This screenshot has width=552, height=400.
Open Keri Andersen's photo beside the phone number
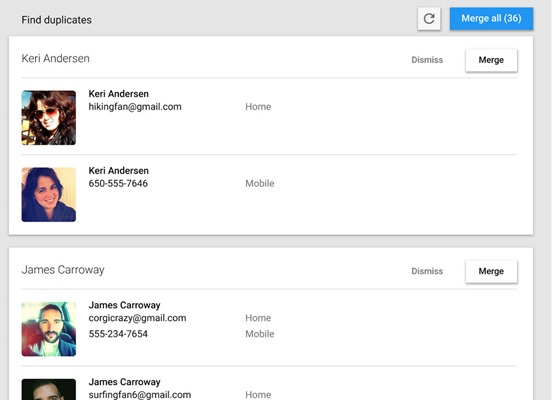pos(49,194)
